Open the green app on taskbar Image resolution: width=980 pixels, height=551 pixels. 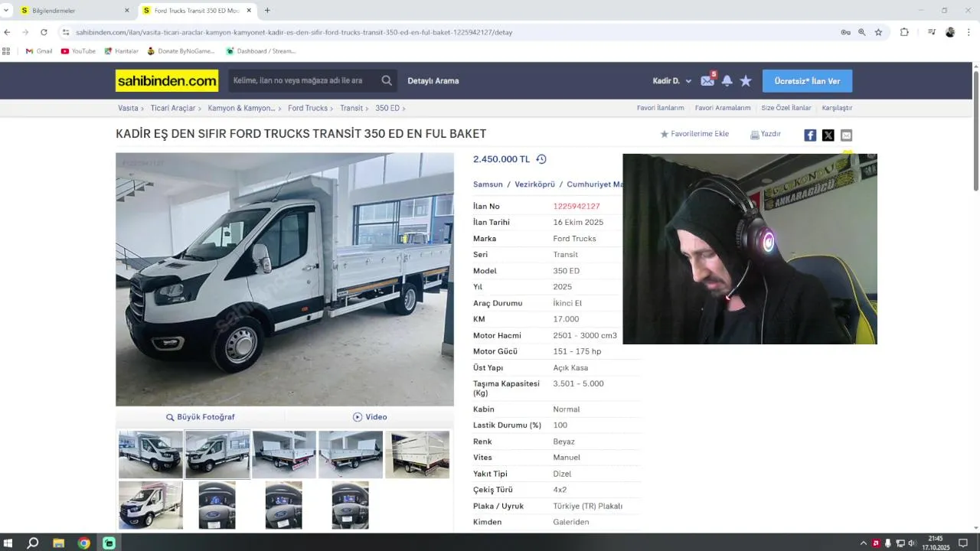pyautogui.click(x=109, y=543)
